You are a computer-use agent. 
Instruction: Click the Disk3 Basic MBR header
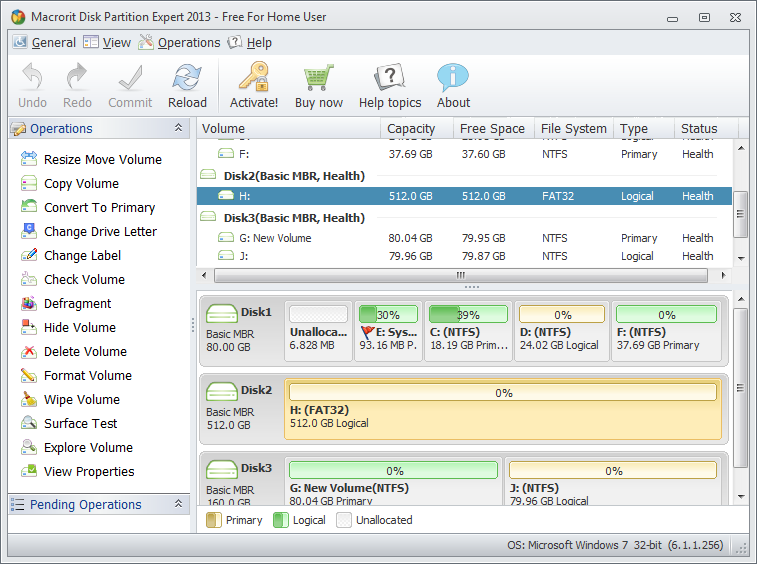[x=241, y=481]
